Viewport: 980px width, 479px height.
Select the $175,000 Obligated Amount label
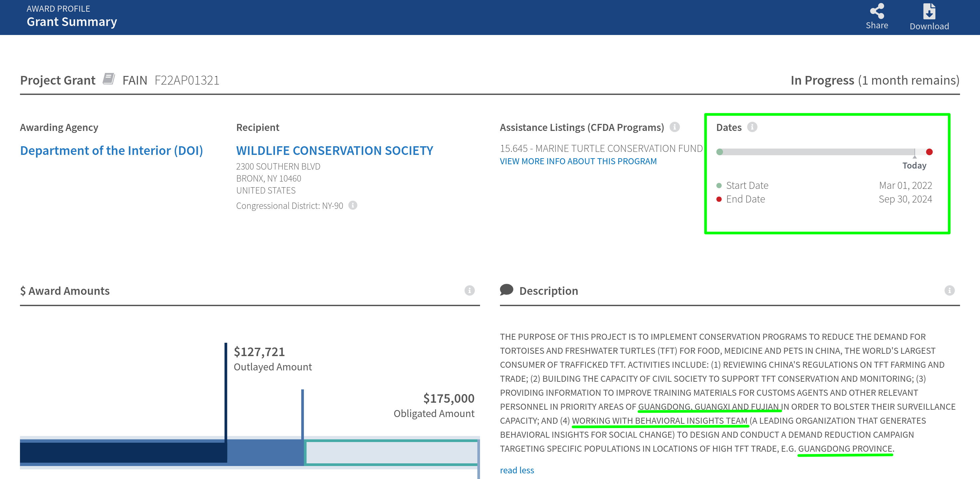[434, 405]
